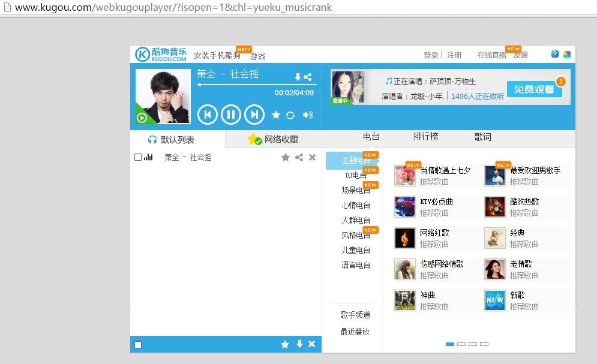Switch to 网络收藏 tab
This screenshot has height=364, width=597.
[x=274, y=139]
